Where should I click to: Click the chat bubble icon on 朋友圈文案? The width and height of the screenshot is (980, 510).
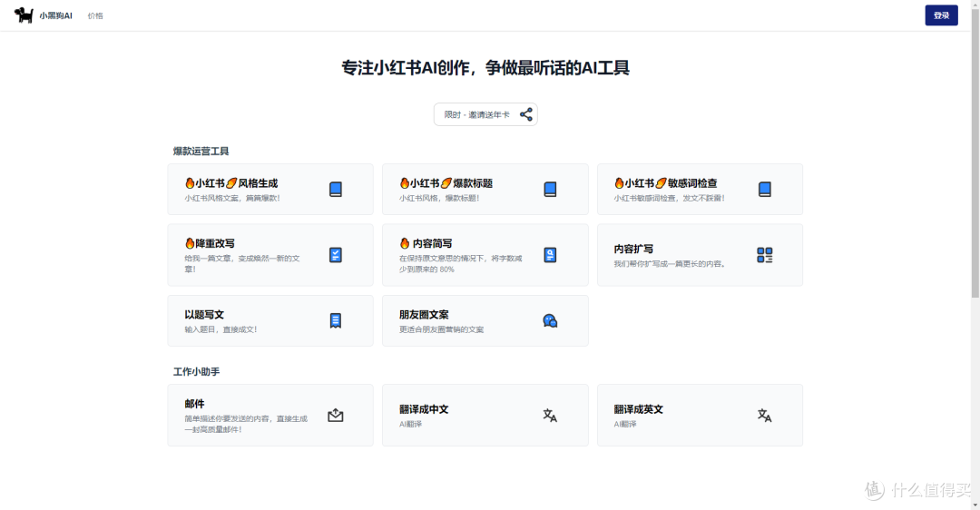[550, 320]
